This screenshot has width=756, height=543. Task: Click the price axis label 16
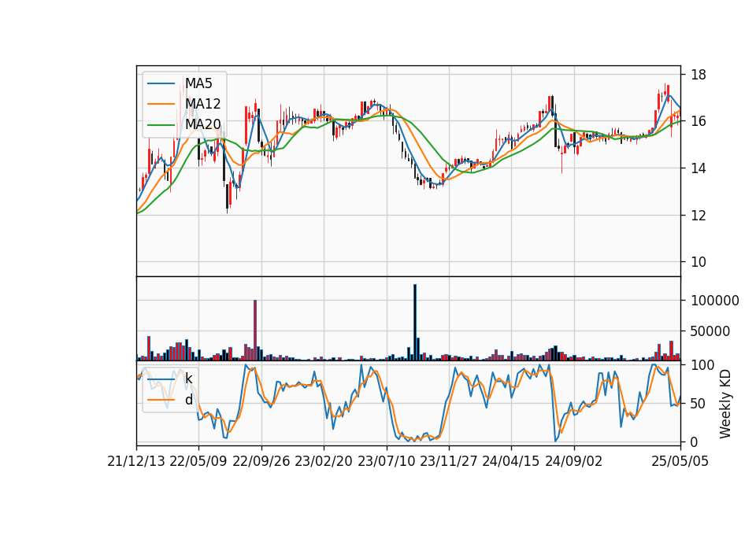tap(699, 121)
